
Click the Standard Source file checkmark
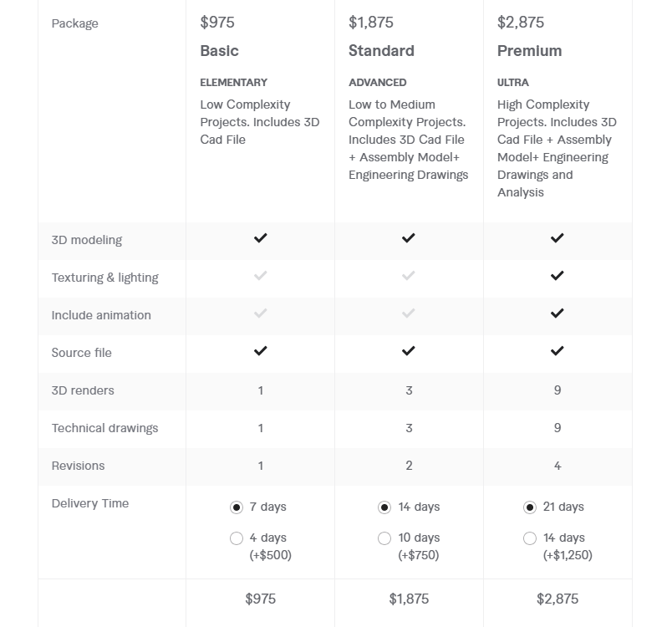click(409, 351)
